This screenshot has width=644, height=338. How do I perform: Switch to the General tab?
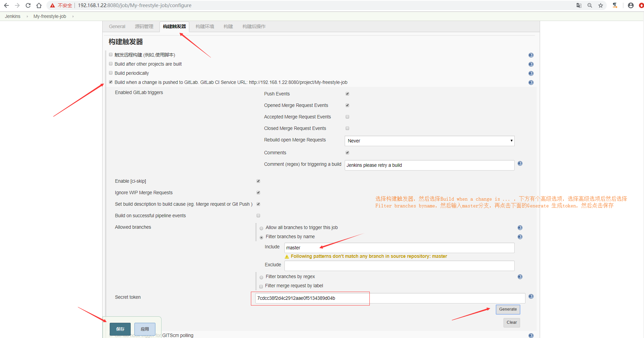pos(117,26)
